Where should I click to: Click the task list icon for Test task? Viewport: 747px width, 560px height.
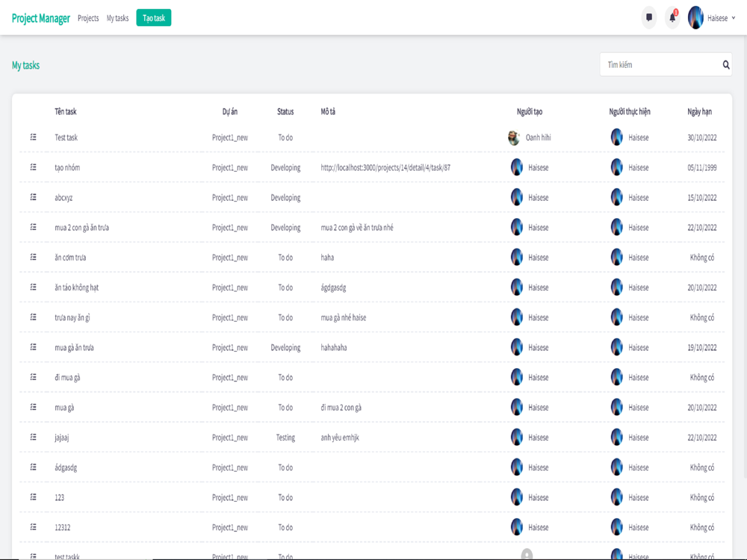pyautogui.click(x=34, y=137)
